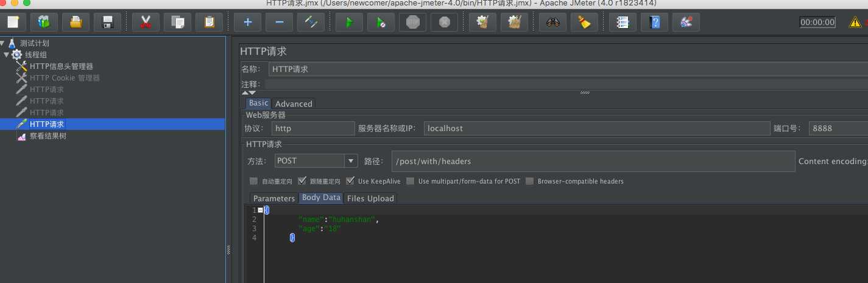Click the Collapse All minus icon

[x=279, y=22]
